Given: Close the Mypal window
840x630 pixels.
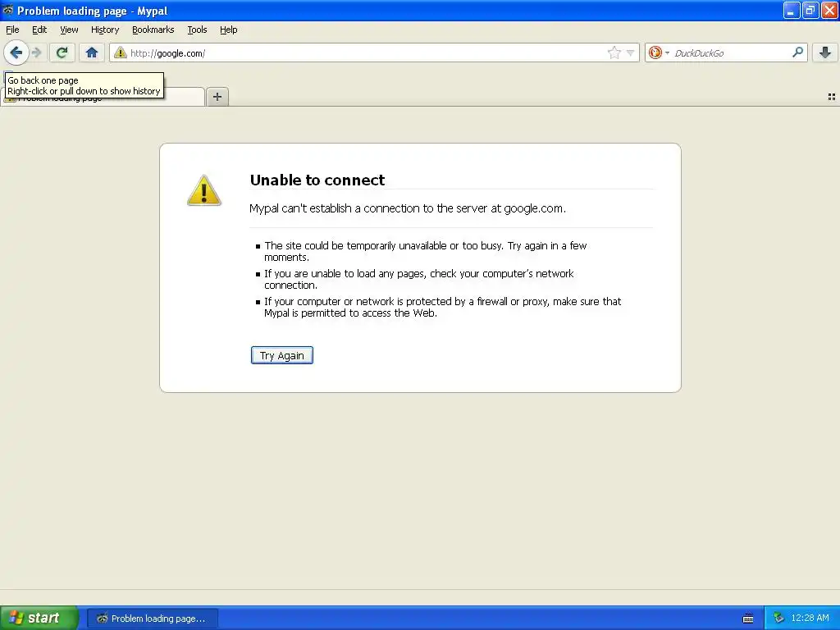Looking at the screenshot, I should pos(830,10).
